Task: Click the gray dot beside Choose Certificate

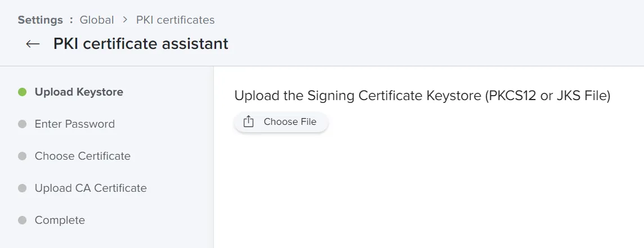Action: click(x=23, y=156)
